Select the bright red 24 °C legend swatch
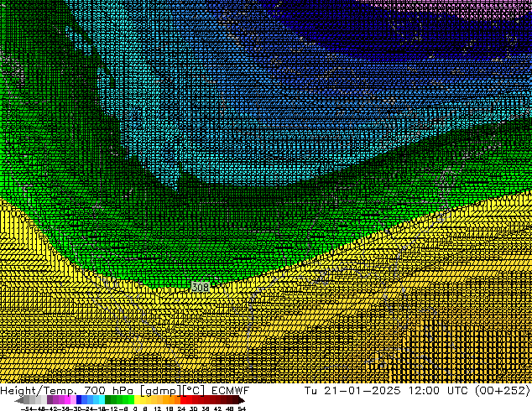 point(184,400)
